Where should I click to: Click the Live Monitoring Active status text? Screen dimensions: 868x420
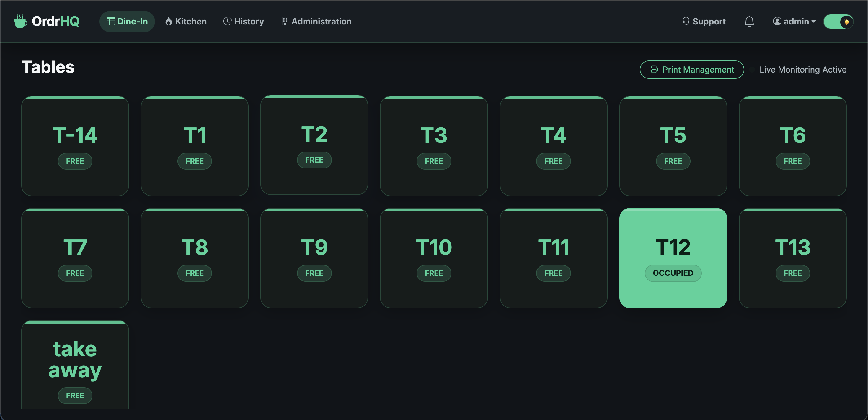(x=803, y=69)
